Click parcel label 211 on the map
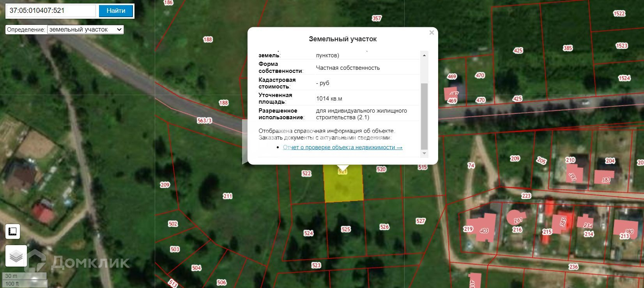 pyautogui.click(x=228, y=196)
